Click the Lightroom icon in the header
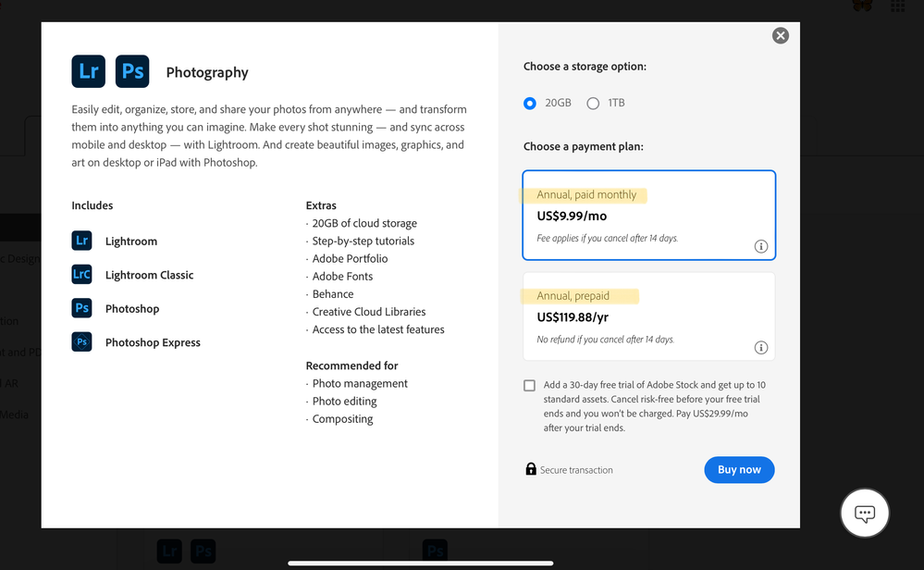 point(89,71)
